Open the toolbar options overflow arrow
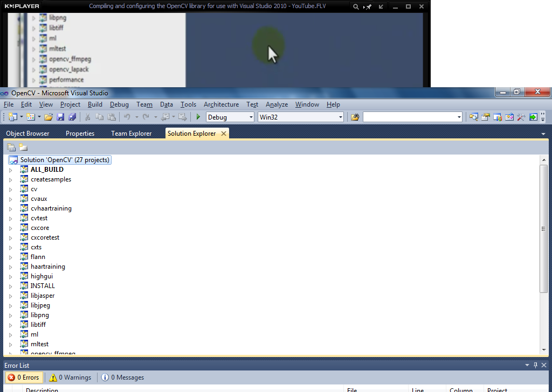Viewport: 552px width, 392px height. 543,117
